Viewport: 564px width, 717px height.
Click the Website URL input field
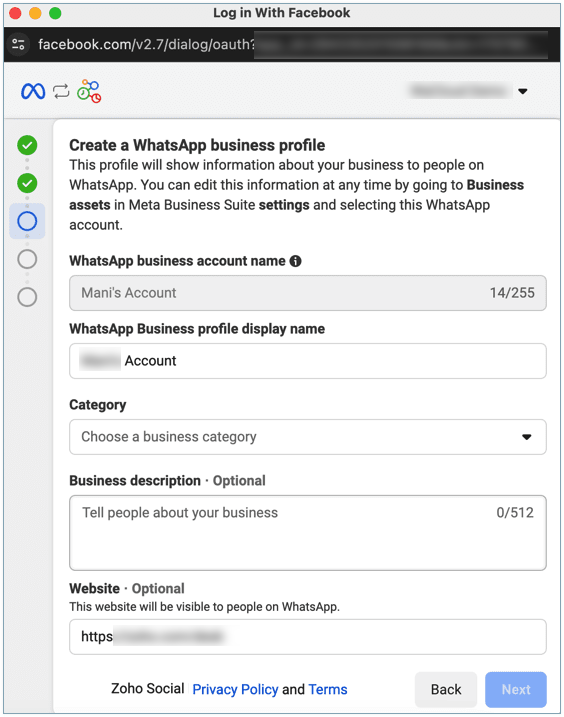[308, 637]
